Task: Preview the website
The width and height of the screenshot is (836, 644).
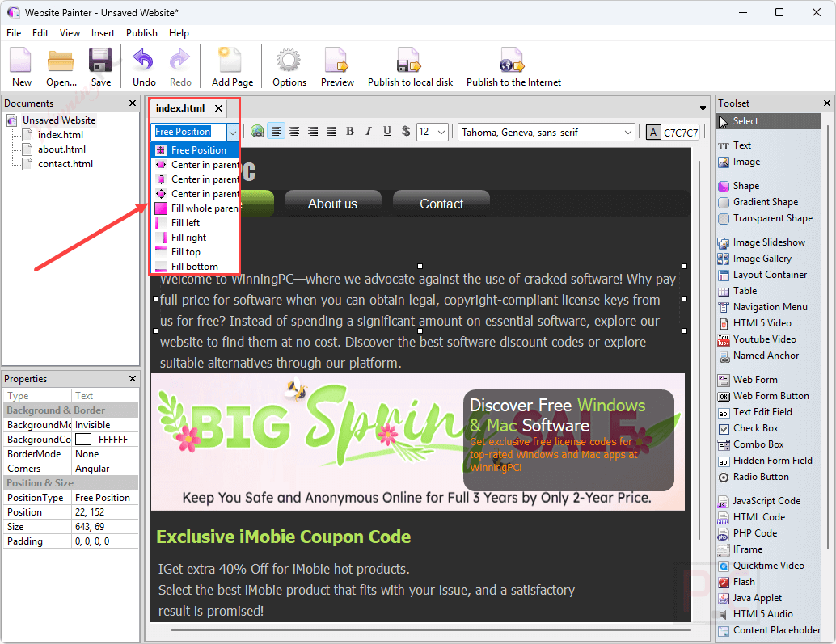Action: [x=337, y=66]
